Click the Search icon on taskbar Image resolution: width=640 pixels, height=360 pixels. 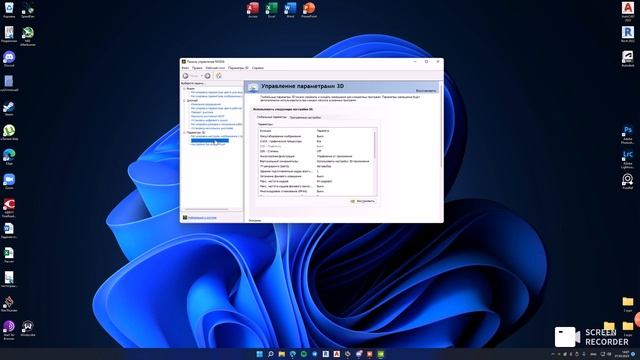point(271,354)
